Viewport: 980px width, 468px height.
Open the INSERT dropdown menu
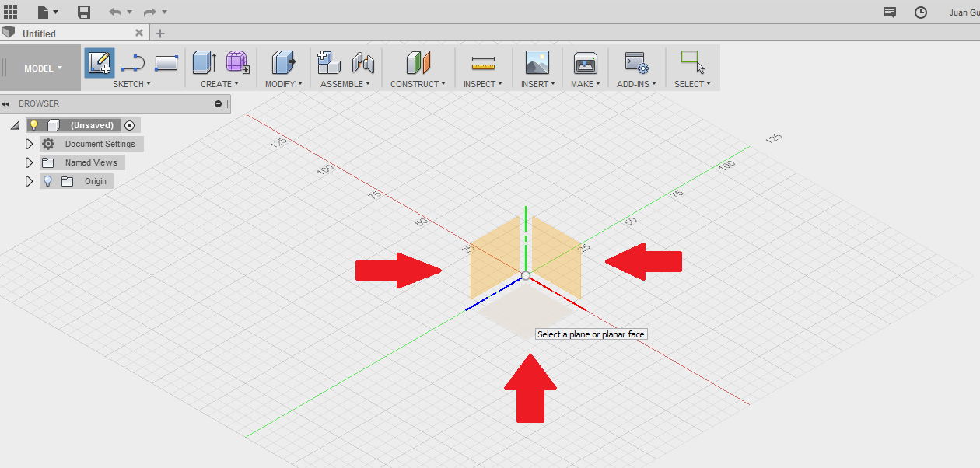pyautogui.click(x=537, y=84)
